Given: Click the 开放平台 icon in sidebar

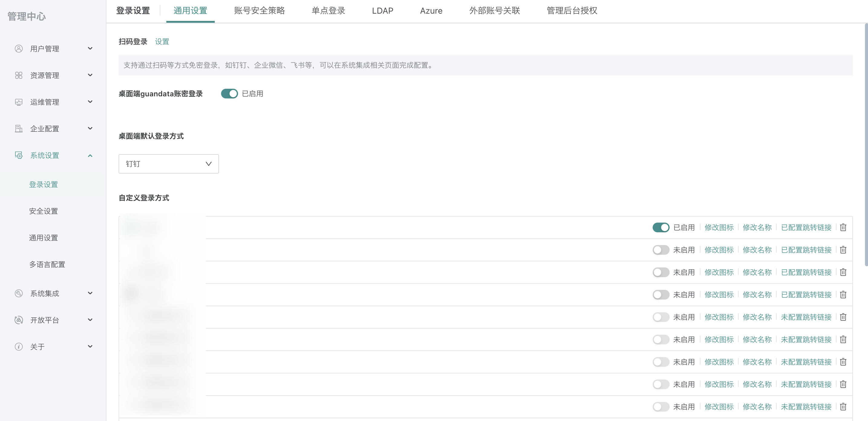Looking at the screenshot, I should [19, 320].
